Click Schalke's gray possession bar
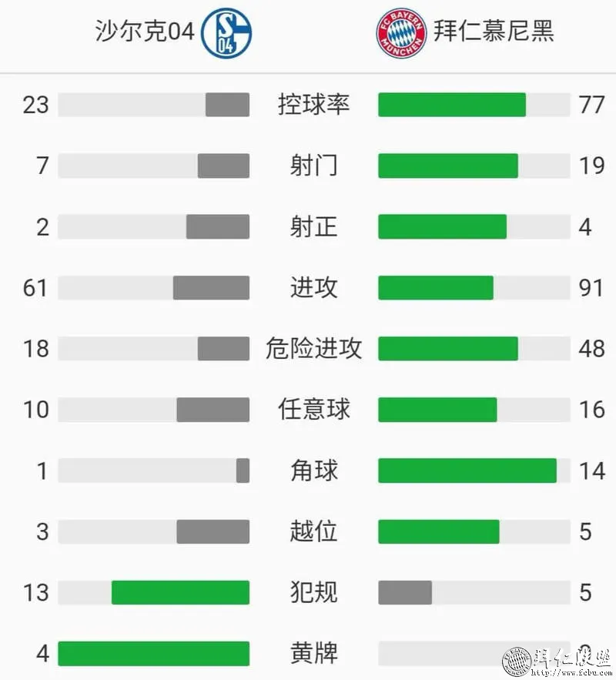Image resolution: width=616 pixels, height=680 pixels. pyautogui.click(x=227, y=105)
